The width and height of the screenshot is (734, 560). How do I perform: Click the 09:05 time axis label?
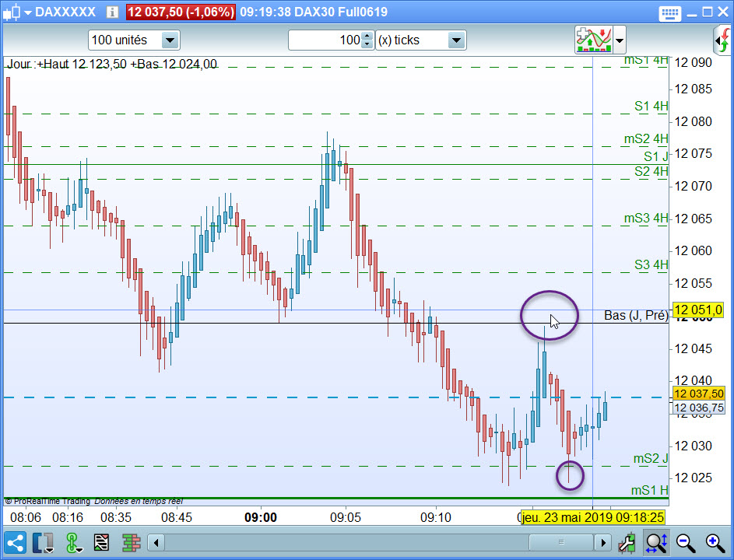(x=346, y=517)
